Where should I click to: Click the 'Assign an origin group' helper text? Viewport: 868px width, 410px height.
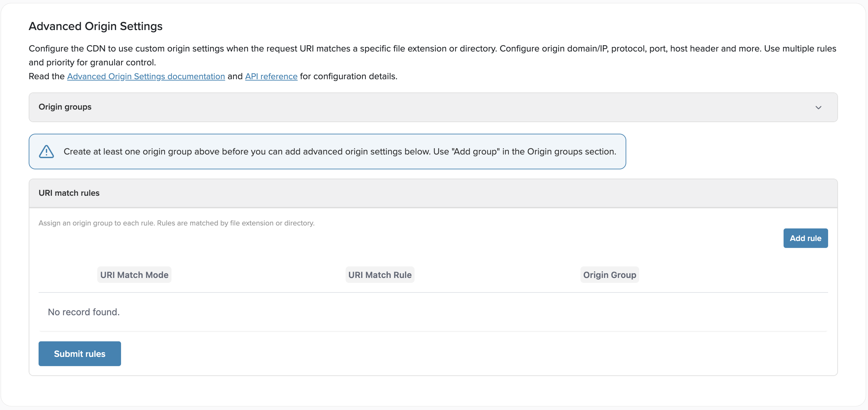[x=176, y=223]
